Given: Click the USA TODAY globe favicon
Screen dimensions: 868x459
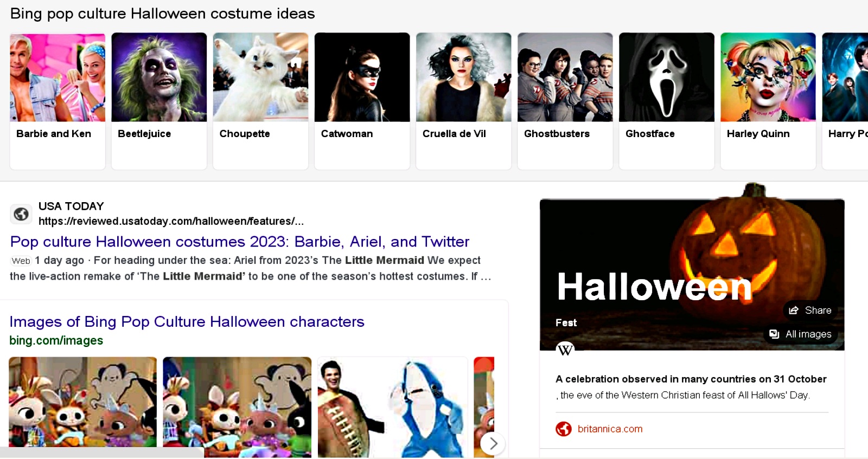Looking at the screenshot, I should (21, 214).
